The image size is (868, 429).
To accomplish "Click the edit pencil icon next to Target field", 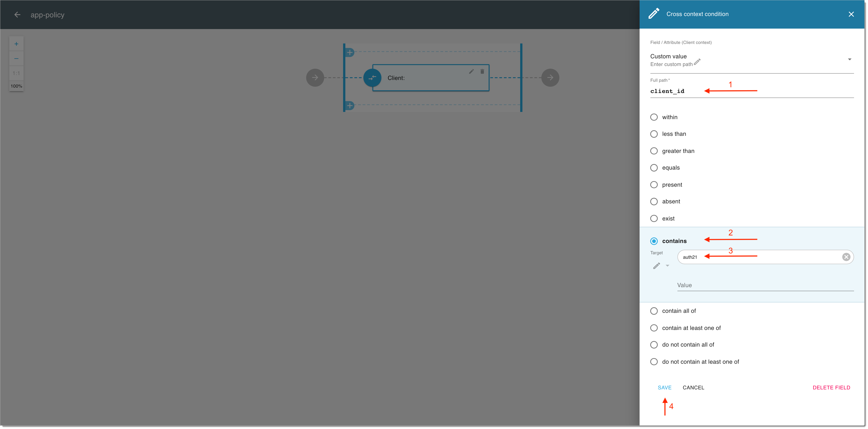I will tap(656, 266).
